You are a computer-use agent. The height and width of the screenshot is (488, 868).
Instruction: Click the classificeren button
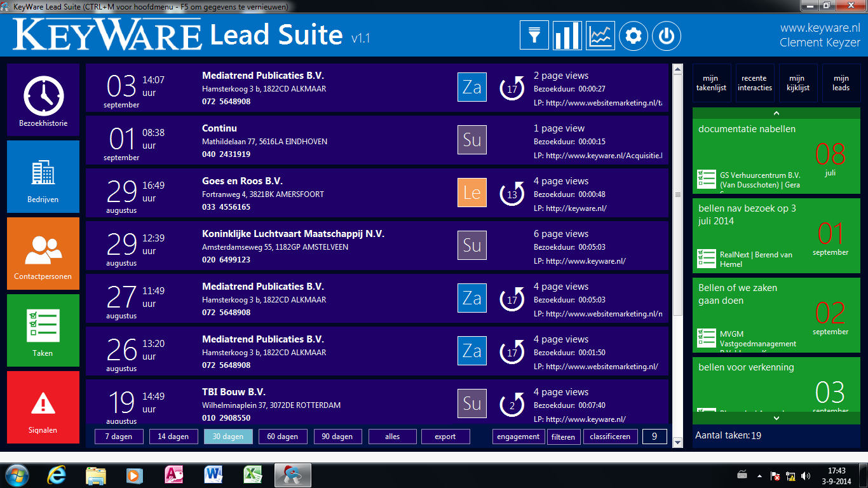point(610,437)
